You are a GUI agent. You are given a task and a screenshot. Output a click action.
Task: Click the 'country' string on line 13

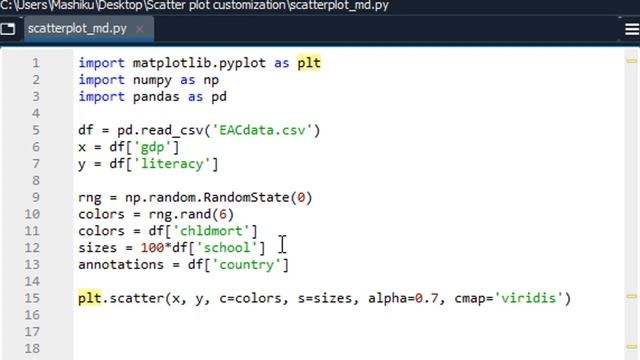point(246,264)
